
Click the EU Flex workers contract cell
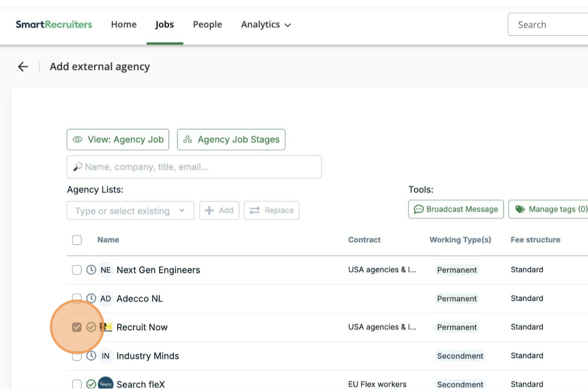(377, 384)
